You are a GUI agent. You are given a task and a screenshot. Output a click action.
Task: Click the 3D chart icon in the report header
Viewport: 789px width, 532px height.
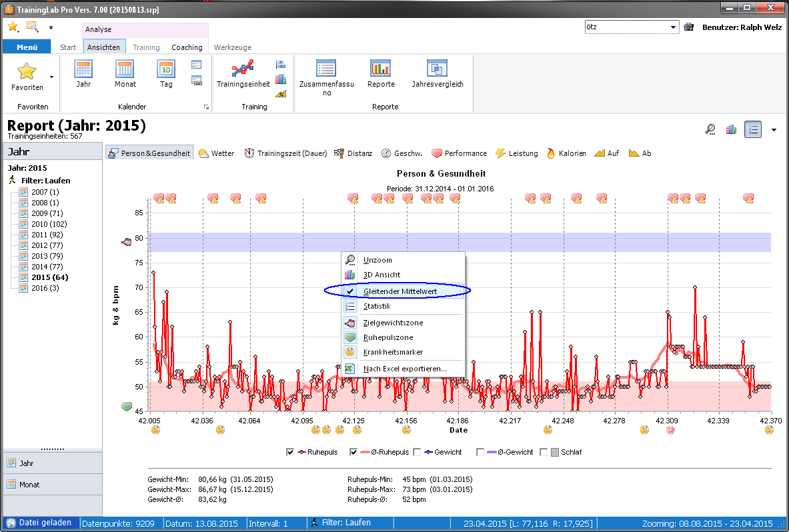click(x=731, y=130)
